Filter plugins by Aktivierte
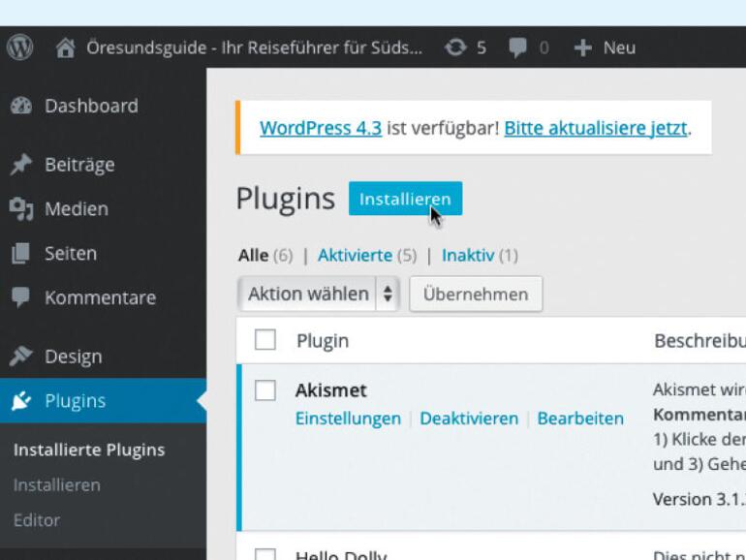The image size is (746, 560). 355,256
